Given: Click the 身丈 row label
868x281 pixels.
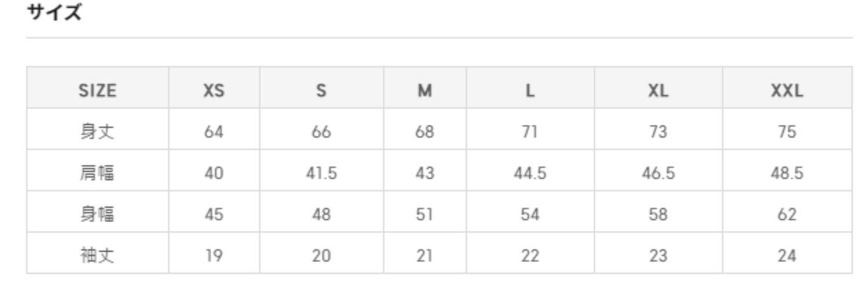Looking at the screenshot, I should coord(97,132).
